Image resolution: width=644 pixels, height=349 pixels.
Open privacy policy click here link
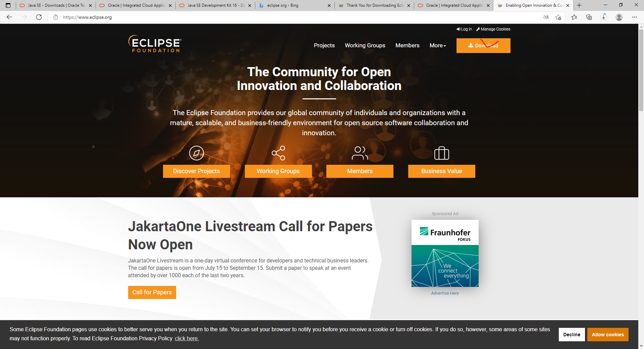point(187,338)
